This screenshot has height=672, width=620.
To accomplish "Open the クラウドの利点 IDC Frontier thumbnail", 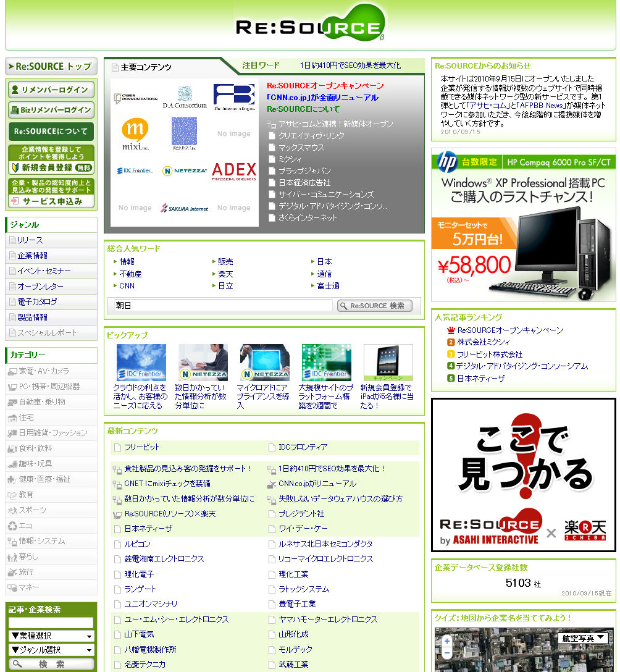I will [x=141, y=363].
